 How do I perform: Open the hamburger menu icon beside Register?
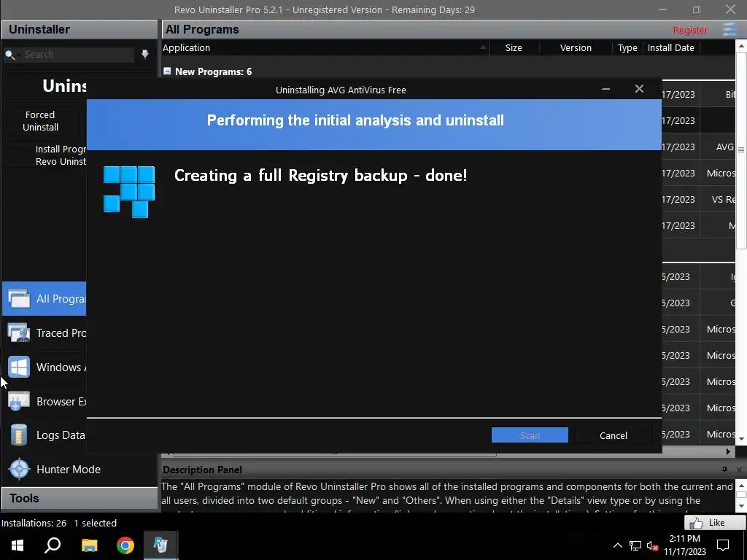tap(729, 29)
